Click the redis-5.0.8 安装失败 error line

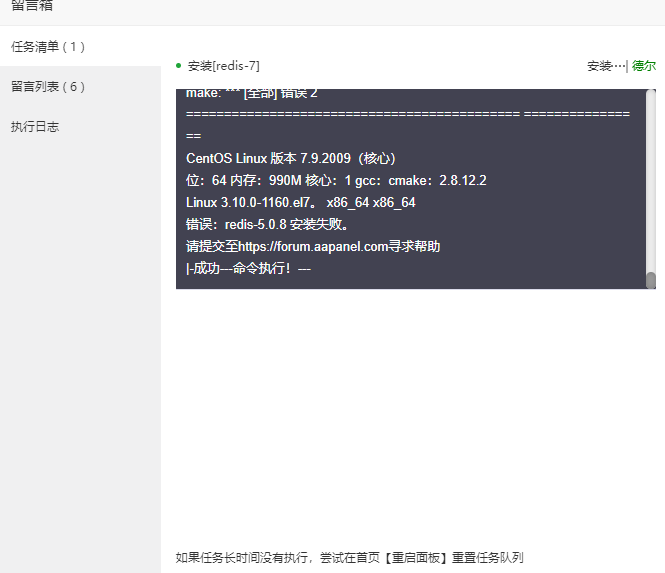(267, 224)
